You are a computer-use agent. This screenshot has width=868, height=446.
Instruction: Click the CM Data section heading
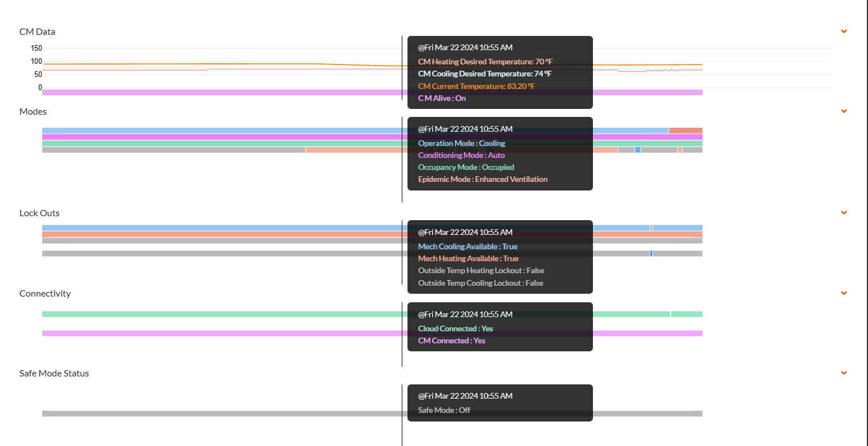(37, 31)
